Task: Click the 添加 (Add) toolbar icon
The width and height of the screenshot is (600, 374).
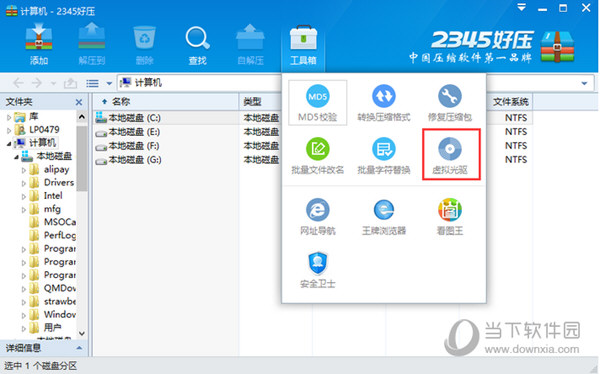Action: click(39, 44)
